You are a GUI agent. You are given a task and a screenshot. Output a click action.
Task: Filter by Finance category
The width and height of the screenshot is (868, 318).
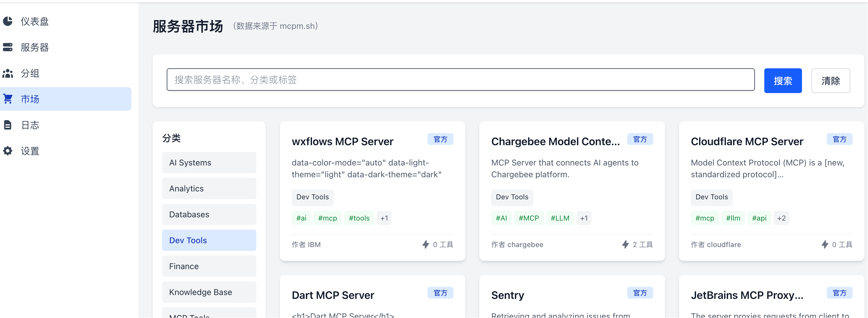click(209, 266)
